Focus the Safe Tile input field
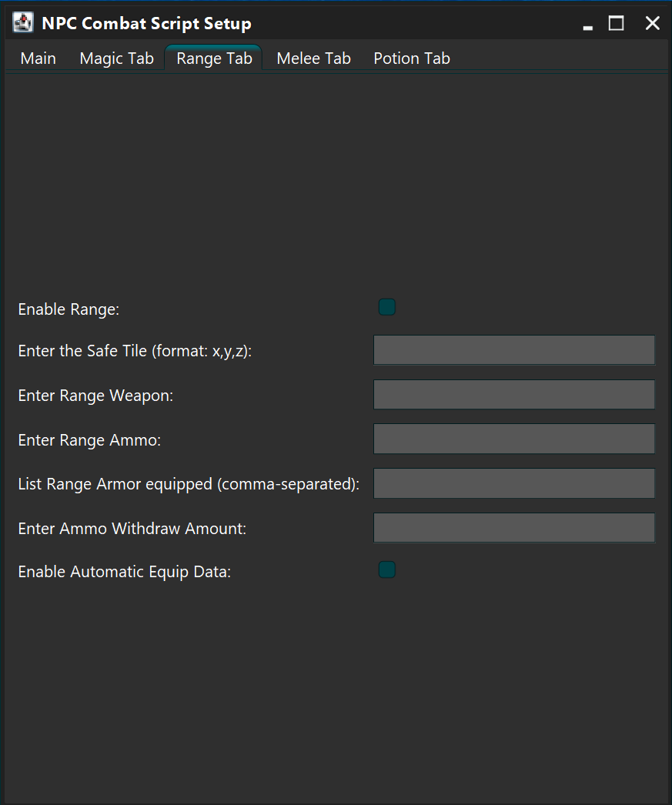The image size is (672, 805). pyautogui.click(x=514, y=350)
